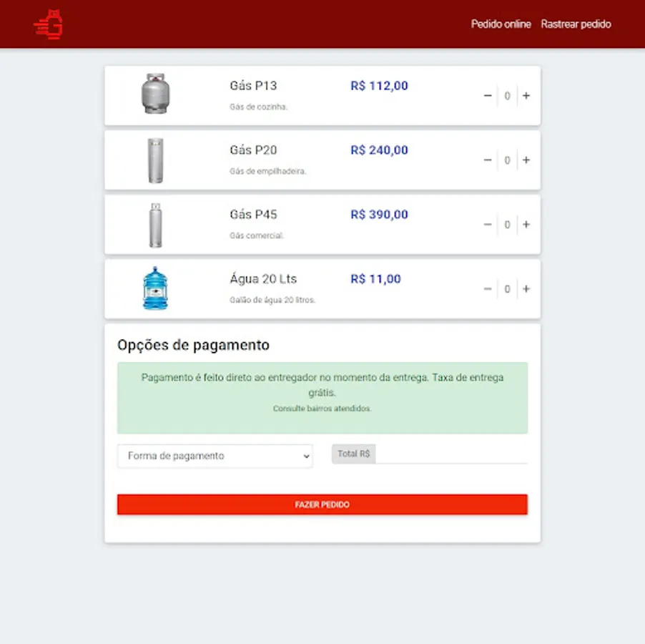Click the FAZER PEDIDO button
Screen dimensions: 645x644
(x=322, y=504)
